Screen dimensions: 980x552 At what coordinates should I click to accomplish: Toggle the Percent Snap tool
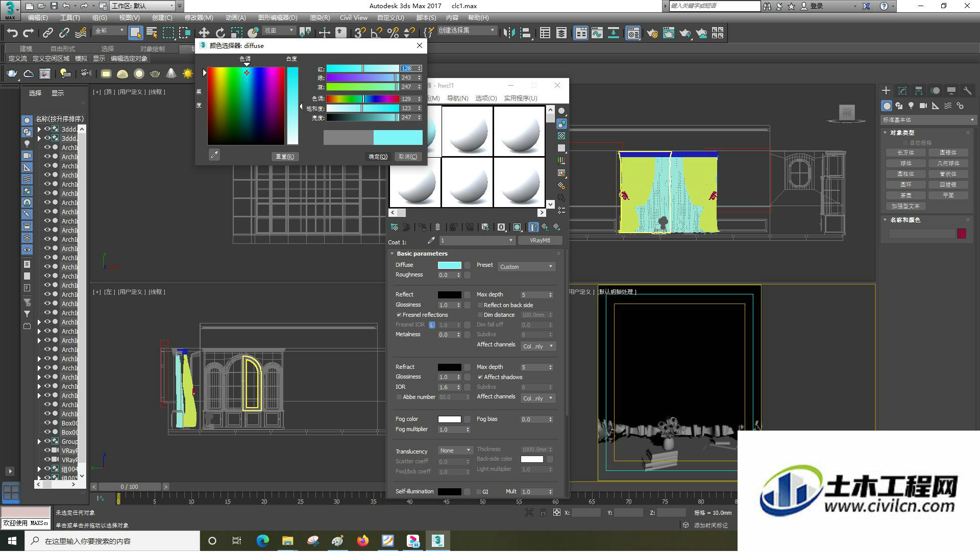393,33
